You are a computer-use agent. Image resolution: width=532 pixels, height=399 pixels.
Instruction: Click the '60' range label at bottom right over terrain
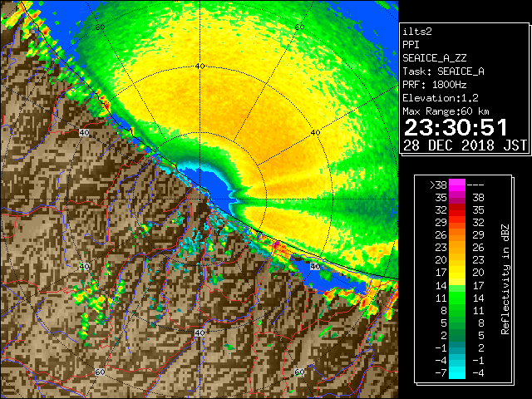click(x=299, y=372)
